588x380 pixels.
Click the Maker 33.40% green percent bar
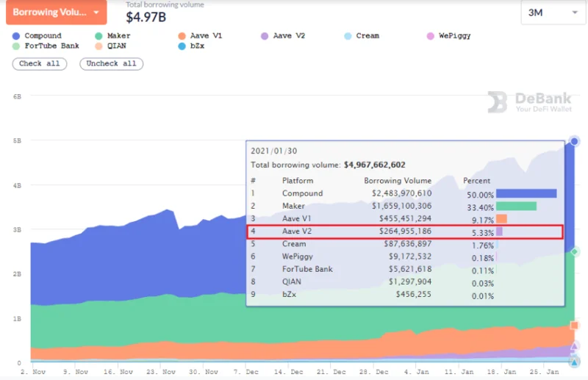click(x=517, y=206)
